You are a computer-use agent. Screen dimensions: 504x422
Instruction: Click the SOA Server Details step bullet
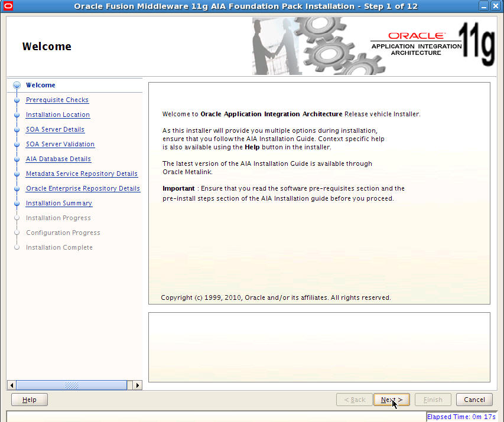click(17, 130)
